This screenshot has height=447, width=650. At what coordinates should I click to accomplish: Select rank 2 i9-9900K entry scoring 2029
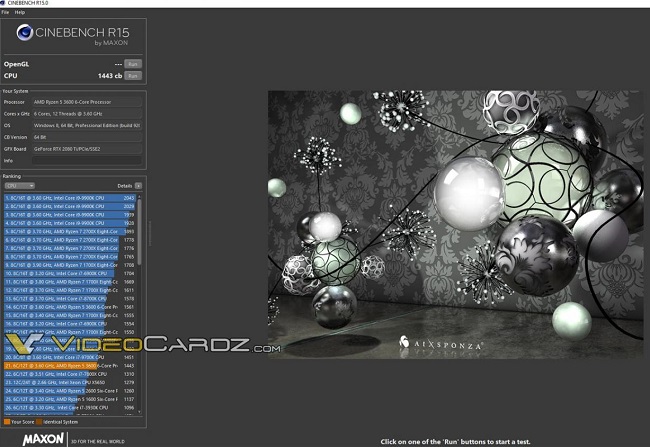tap(70, 206)
